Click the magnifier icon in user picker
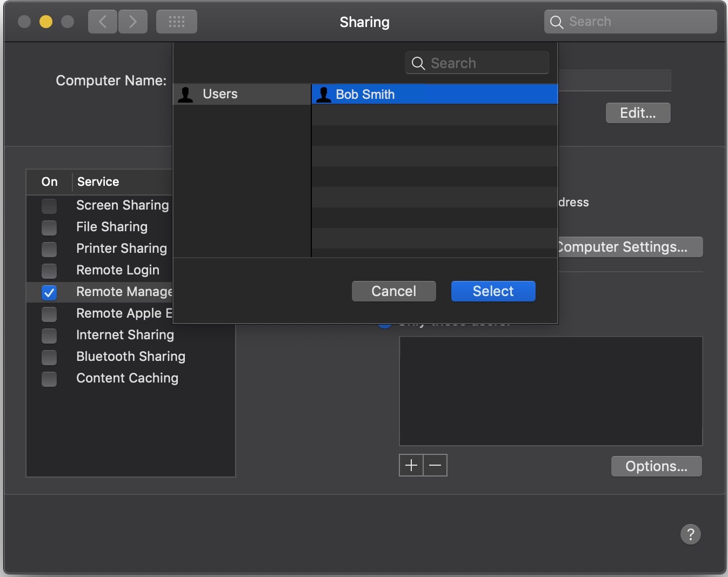The height and width of the screenshot is (577, 728). click(418, 63)
